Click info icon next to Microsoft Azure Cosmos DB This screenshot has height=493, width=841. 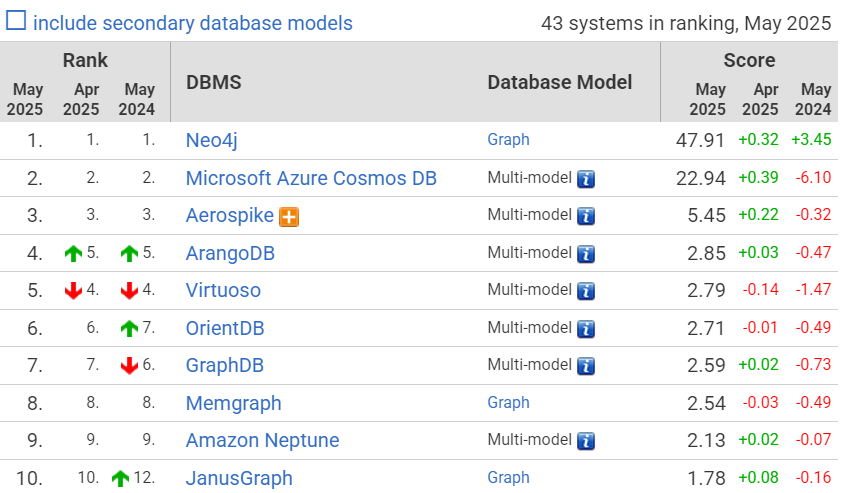(586, 179)
